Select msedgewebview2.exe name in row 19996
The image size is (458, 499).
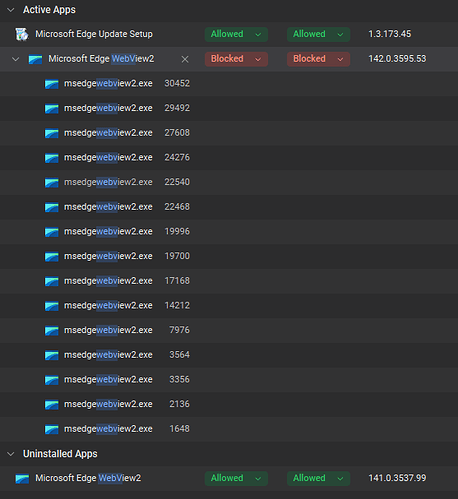(108, 231)
